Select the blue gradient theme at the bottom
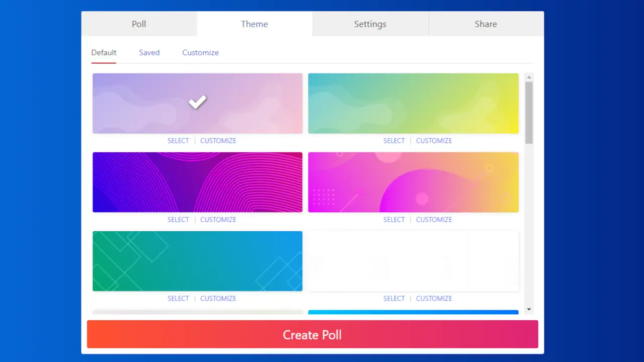644x362 pixels. (x=413, y=312)
